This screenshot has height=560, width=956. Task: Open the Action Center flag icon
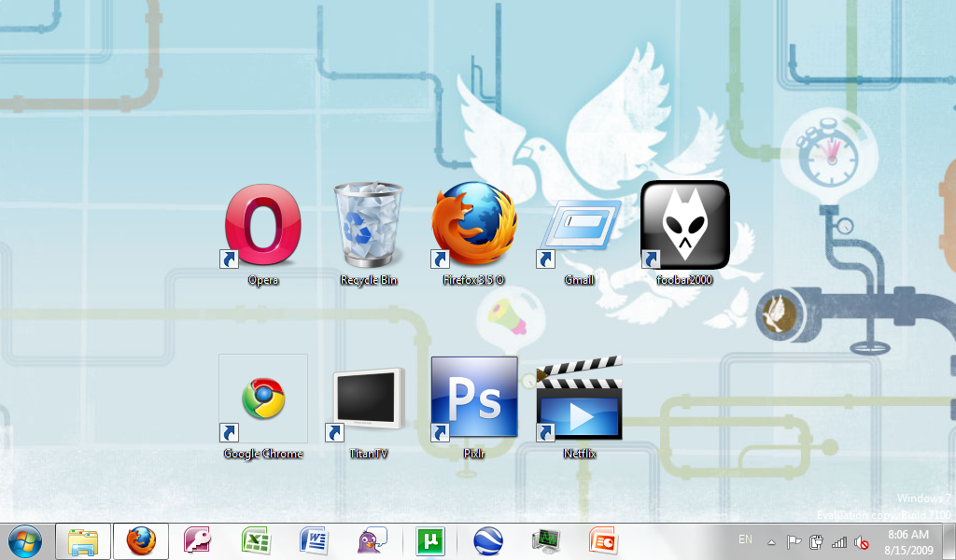(794, 541)
